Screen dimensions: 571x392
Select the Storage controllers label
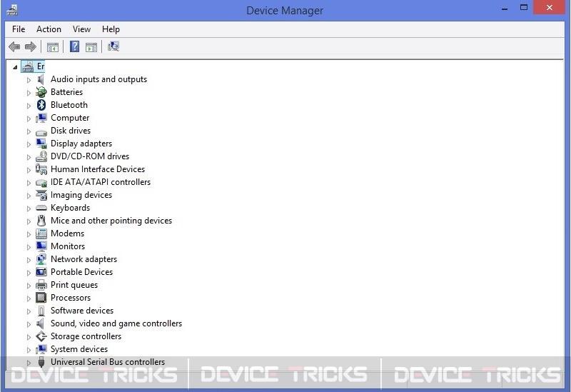[86, 336]
